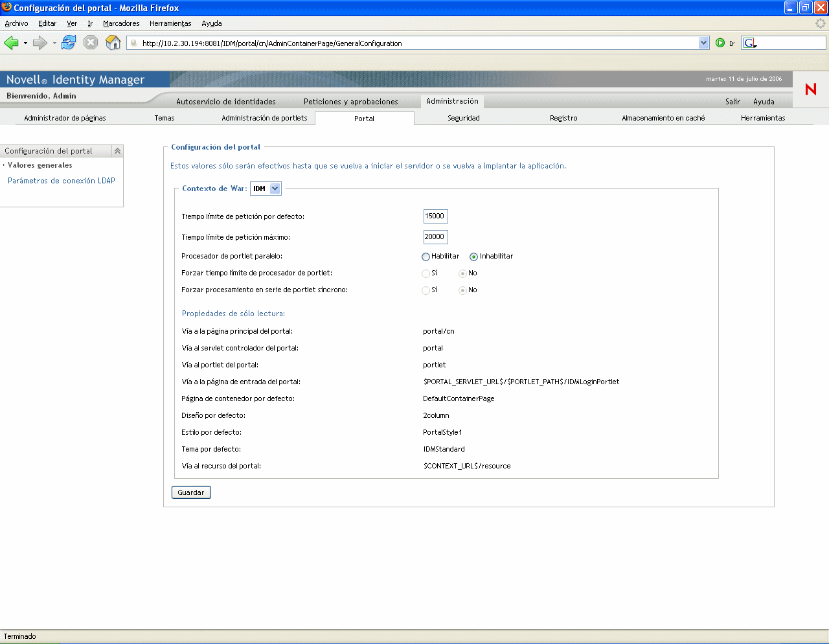The height and width of the screenshot is (644, 829).
Task: Switch to Autoservicio de identidades tab
Action: pos(226,102)
